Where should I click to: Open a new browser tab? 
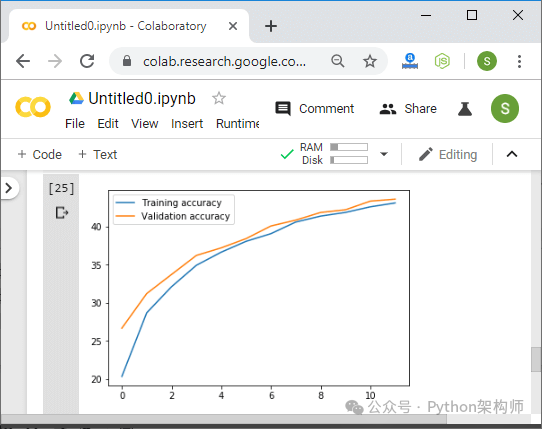click(271, 26)
